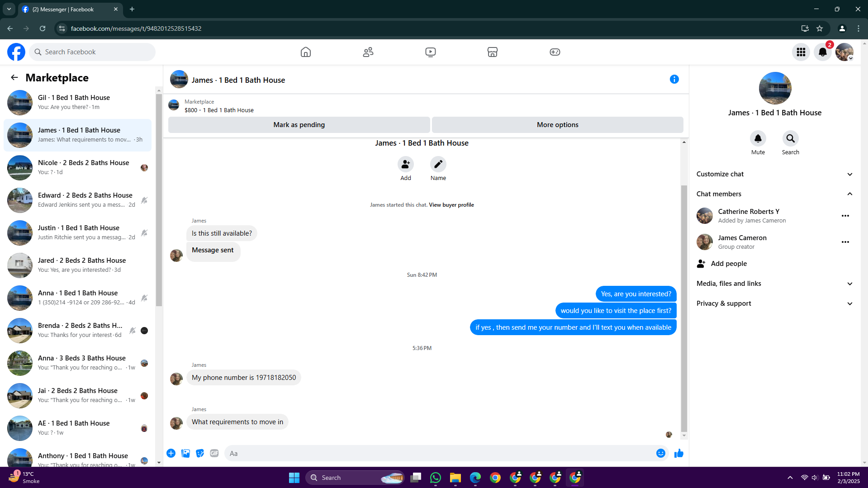
Task: Open WhatsApp from the taskbar
Action: pyautogui.click(x=436, y=478)
